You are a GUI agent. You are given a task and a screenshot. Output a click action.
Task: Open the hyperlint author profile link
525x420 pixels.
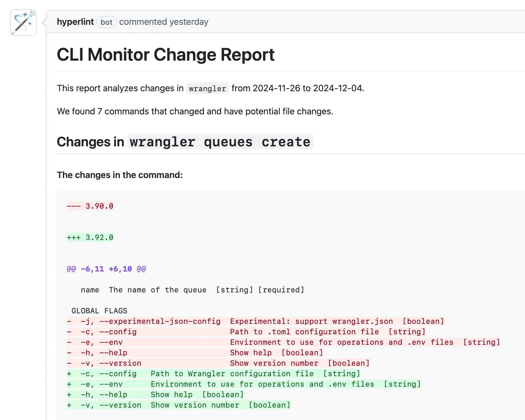(x=75, y=22)
